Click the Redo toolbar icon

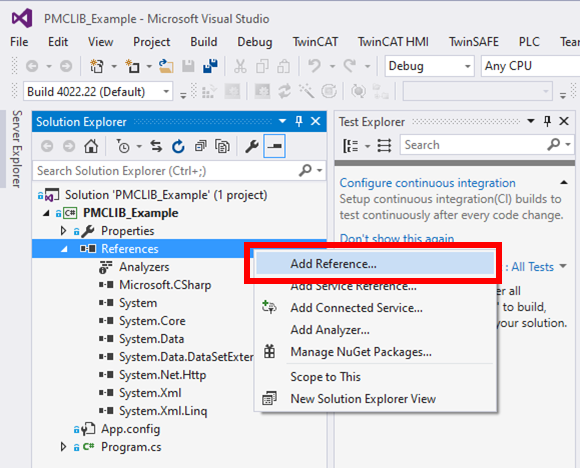tap(350, 66)
